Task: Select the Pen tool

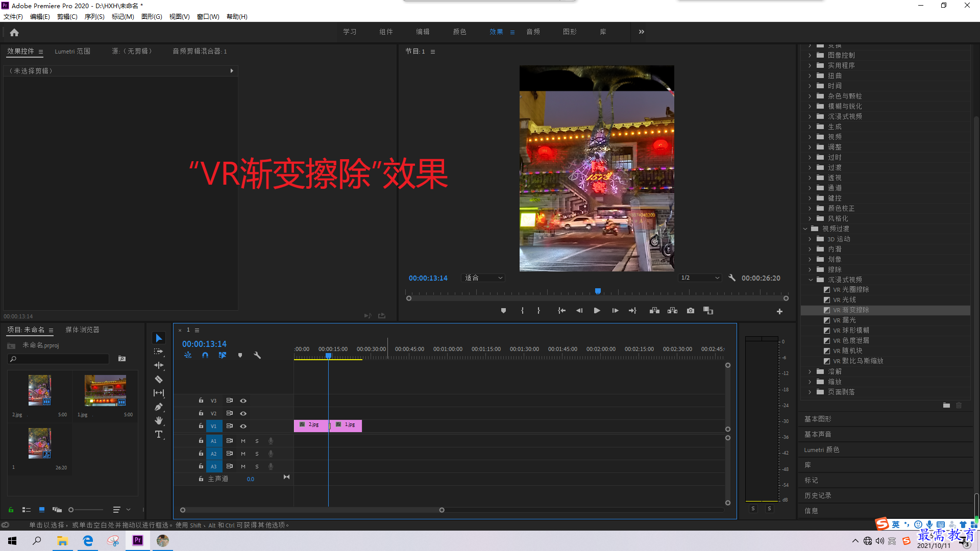Action: point(159,407)
